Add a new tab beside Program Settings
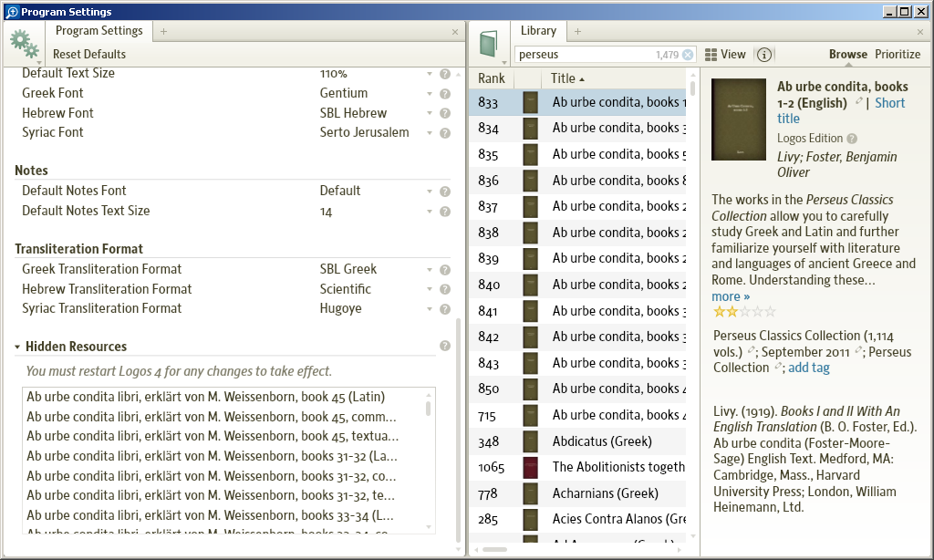Viewport: 934px width, 560px height. 164,31
